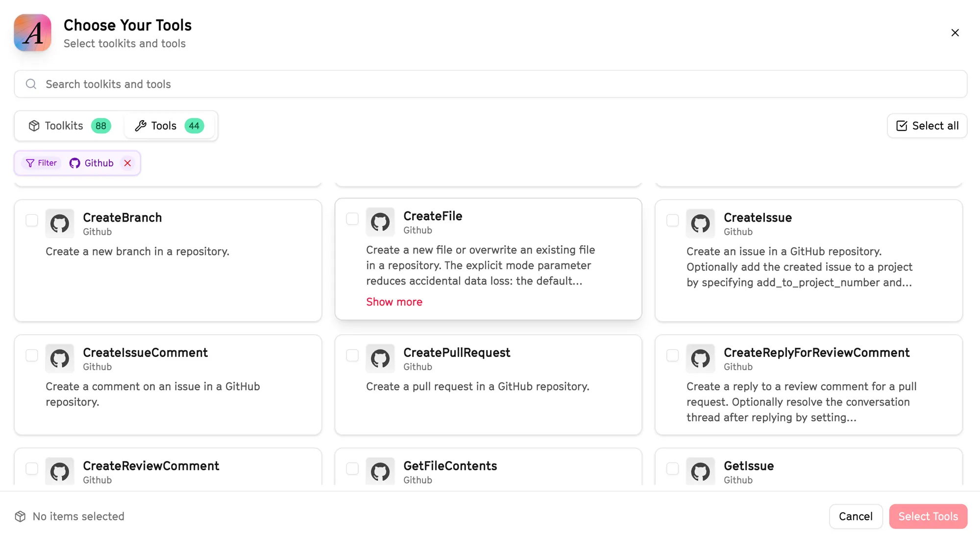Click the colorful A app logo
980x536 pixels.
point(32,33)
